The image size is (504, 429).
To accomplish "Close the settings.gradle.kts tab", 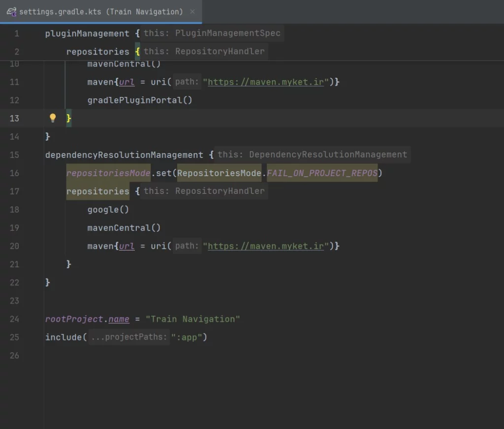I will pos(192,11).
